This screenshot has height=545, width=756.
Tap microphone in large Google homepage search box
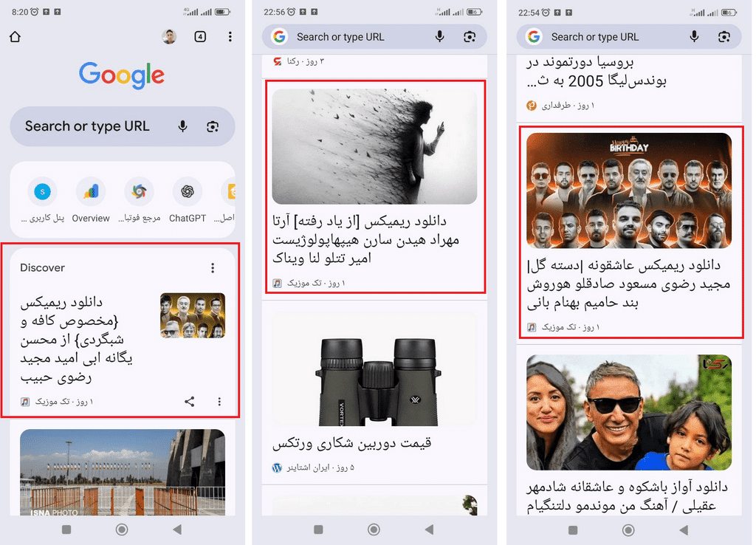[x=182, y=126]
